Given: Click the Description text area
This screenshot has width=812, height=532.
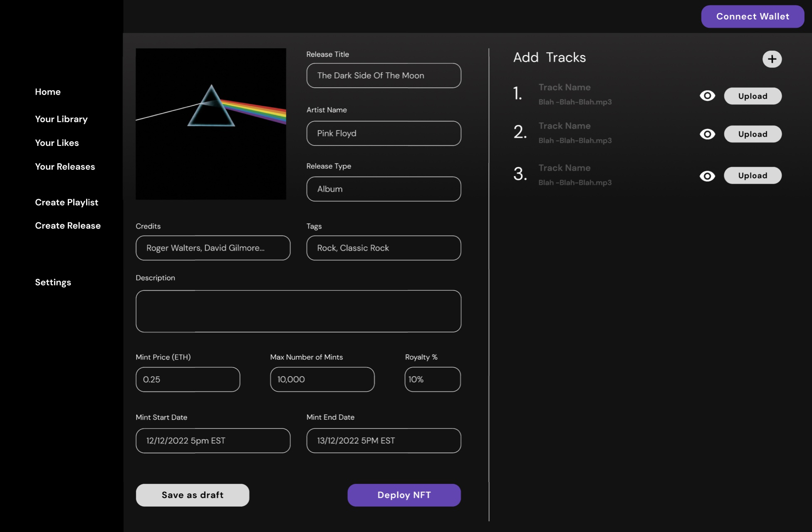Looking at the screenshot, I should (x=298, y=311).
